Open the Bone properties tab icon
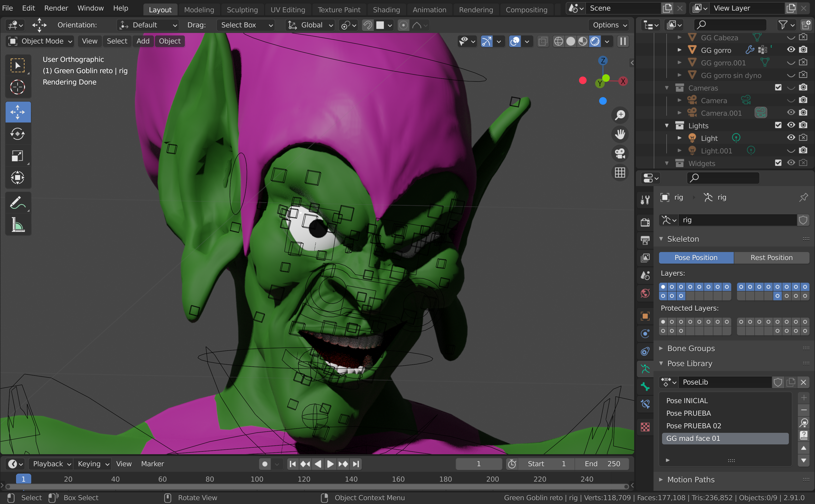The height and width of the screenshot is (504, 815). click(x=645, y=386)
